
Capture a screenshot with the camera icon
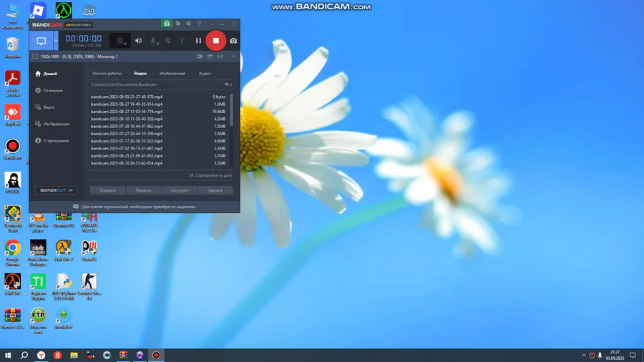coord(233,41)
